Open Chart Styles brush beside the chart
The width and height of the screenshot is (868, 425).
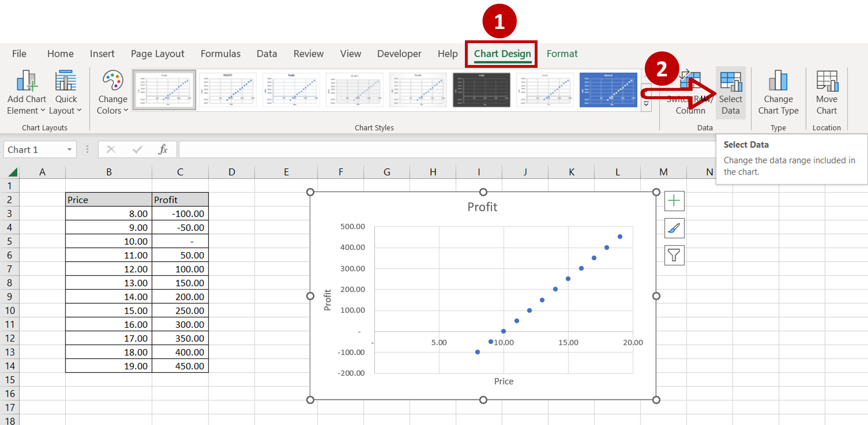click(x=674, y=228)
